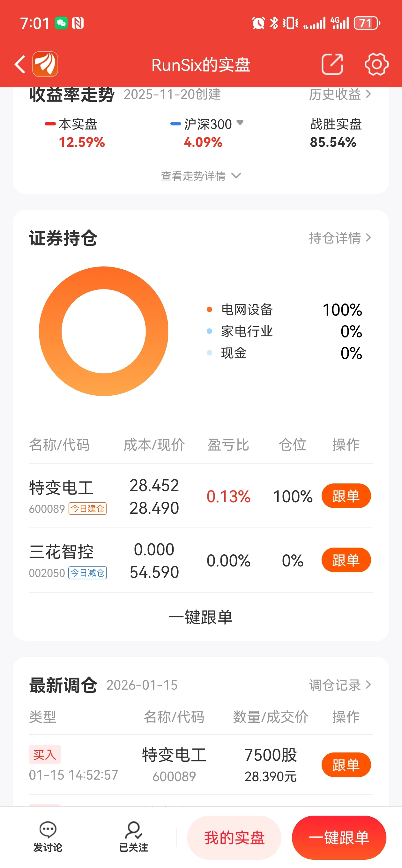
Task: Open 持仓详情 holdings details
Action: coord(340,237)
